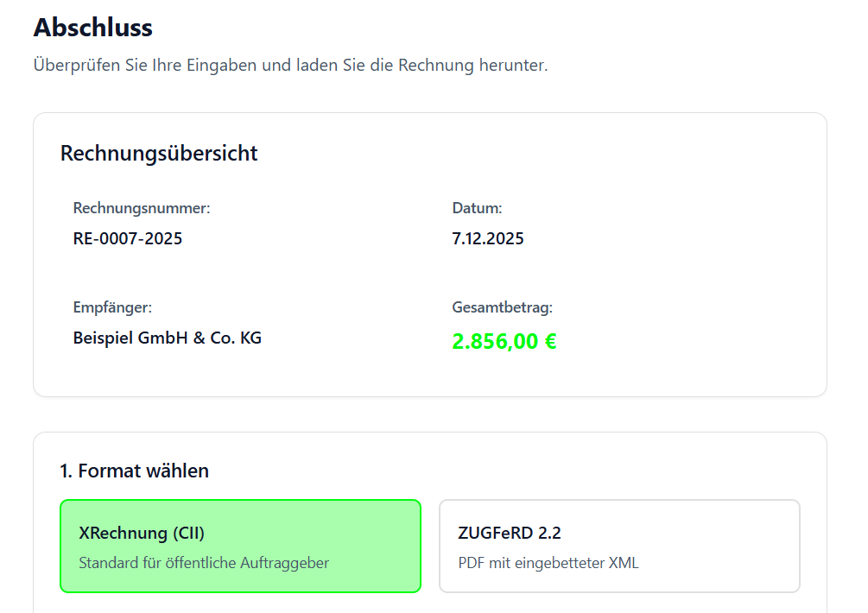Viewport: 868px width, 613px height.
Task: Click the Empfänger label
Action: (113, 306)
